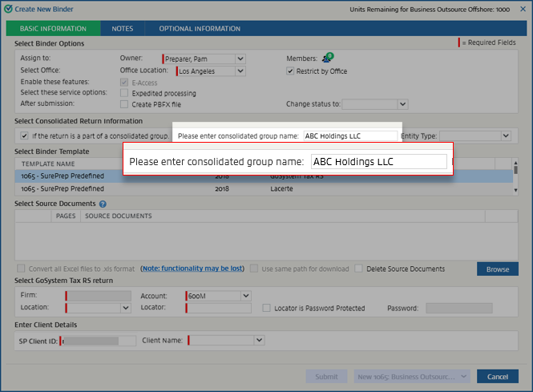
Task: Expand the Entity Type dropdown
Action: click(506, 136)
